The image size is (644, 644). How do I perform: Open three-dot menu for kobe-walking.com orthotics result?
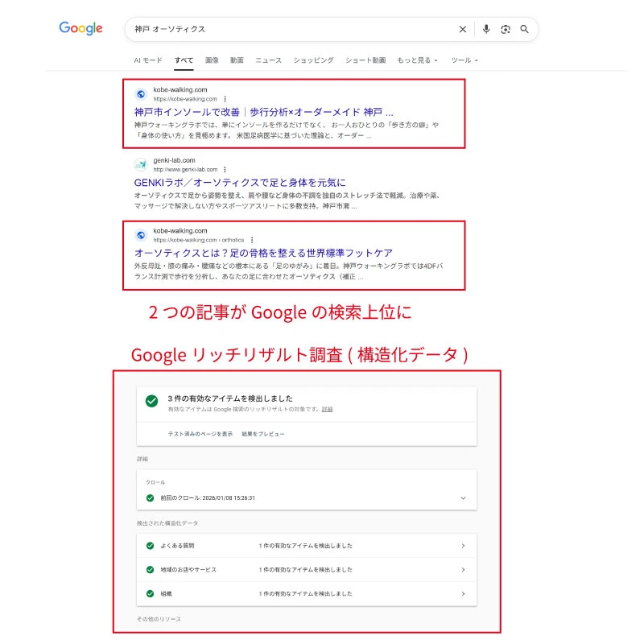click(252, 240)
